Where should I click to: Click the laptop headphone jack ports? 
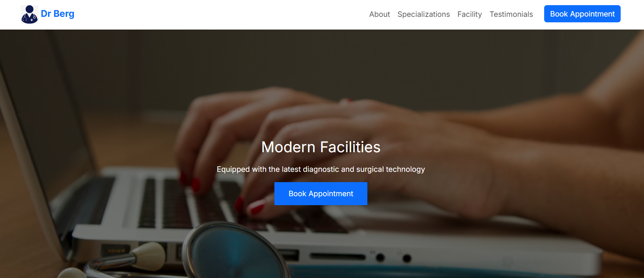click(393, 258)
